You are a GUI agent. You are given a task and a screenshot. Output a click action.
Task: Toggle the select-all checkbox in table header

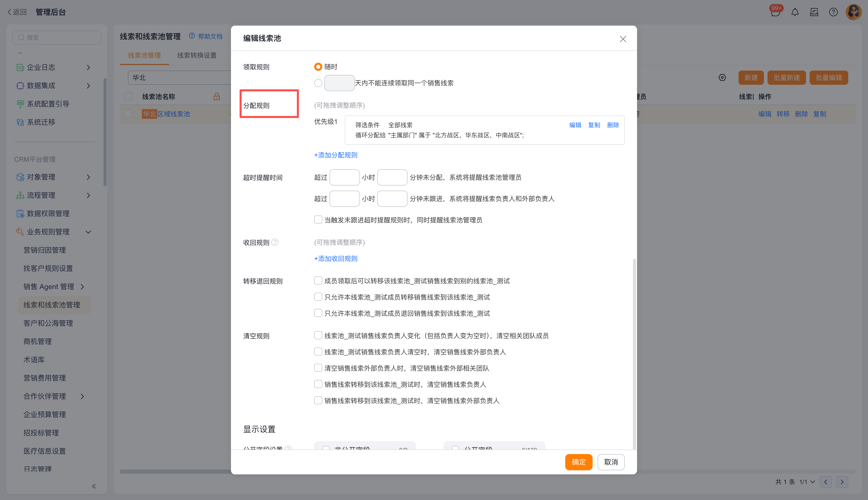(128, 96)
